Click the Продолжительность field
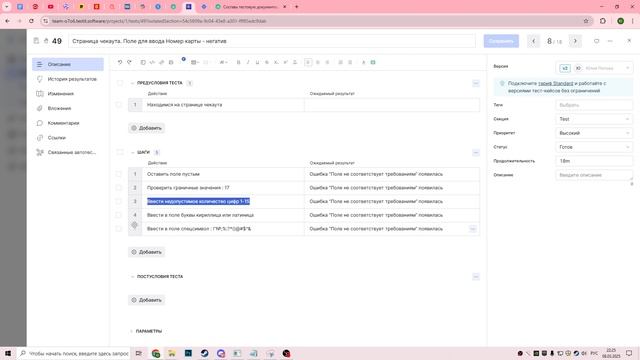Screen dimensions: 640x360 pos(594,161)
